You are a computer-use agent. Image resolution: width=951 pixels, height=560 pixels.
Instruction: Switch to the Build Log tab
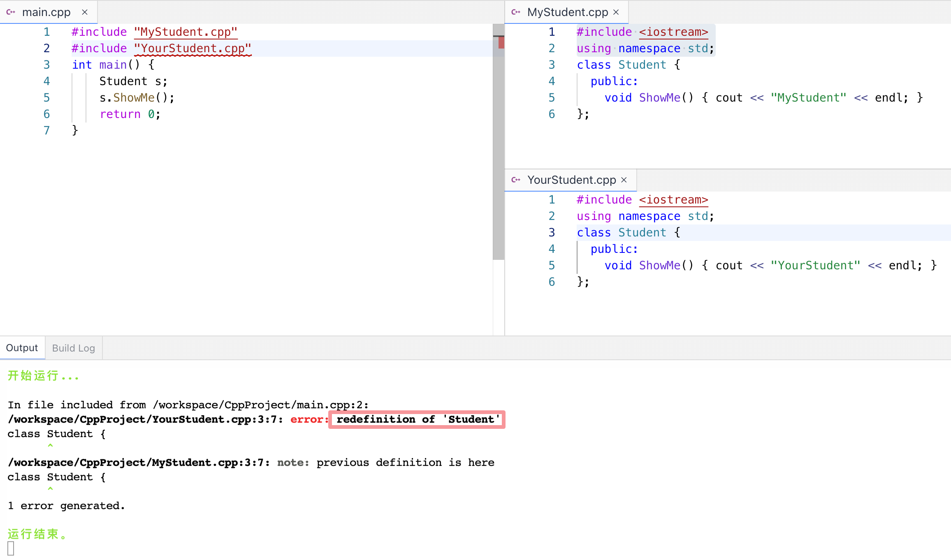74,348
